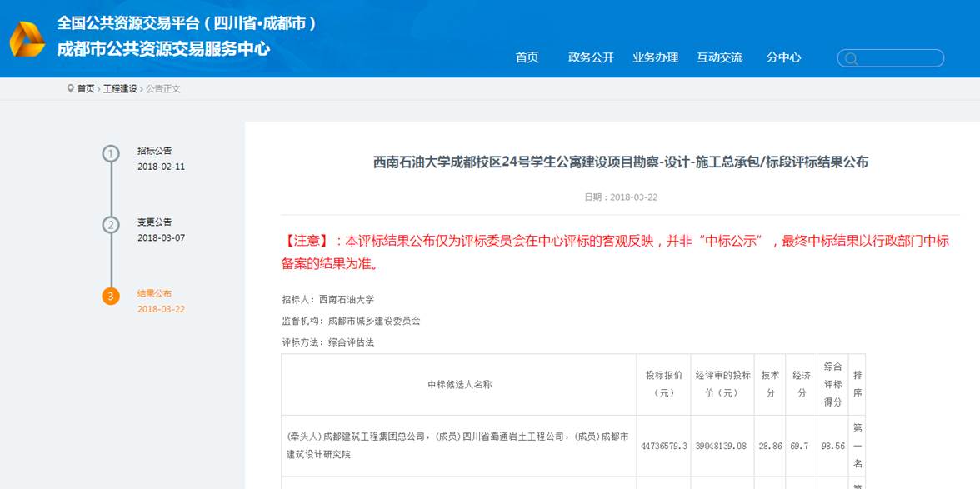Click the 日期：2018-03-22 line
The width and height of the screenshot is (980, 489).
(621, 197)
